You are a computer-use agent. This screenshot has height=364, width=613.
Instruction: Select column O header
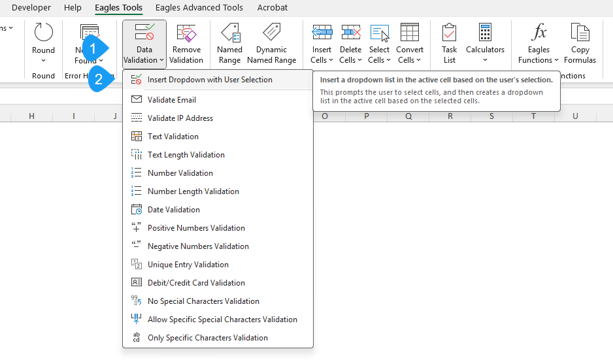pos(325,116)
